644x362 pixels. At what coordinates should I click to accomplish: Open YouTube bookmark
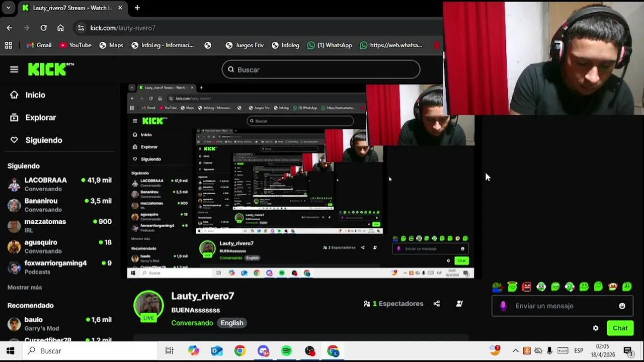pyautogui.click(x=75, y=45)
